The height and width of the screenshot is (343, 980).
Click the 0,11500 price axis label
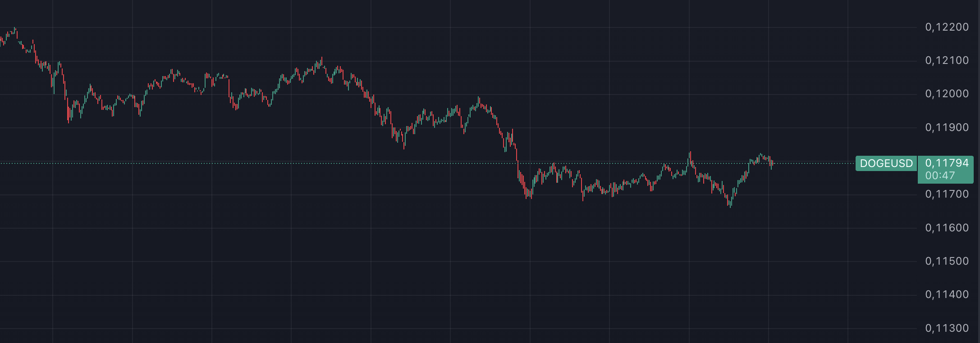[947, 261]
